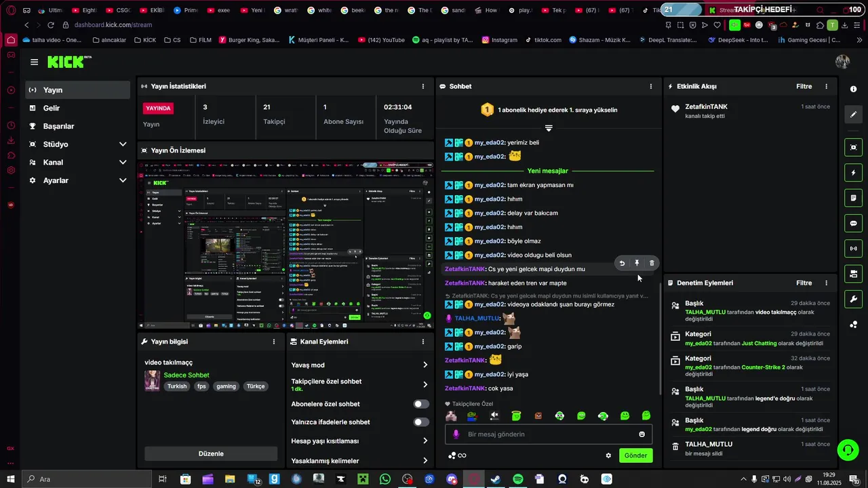This screenshot has height=488, width=868.
Task: Click the Turkish tag
Action: coord(177,386)
